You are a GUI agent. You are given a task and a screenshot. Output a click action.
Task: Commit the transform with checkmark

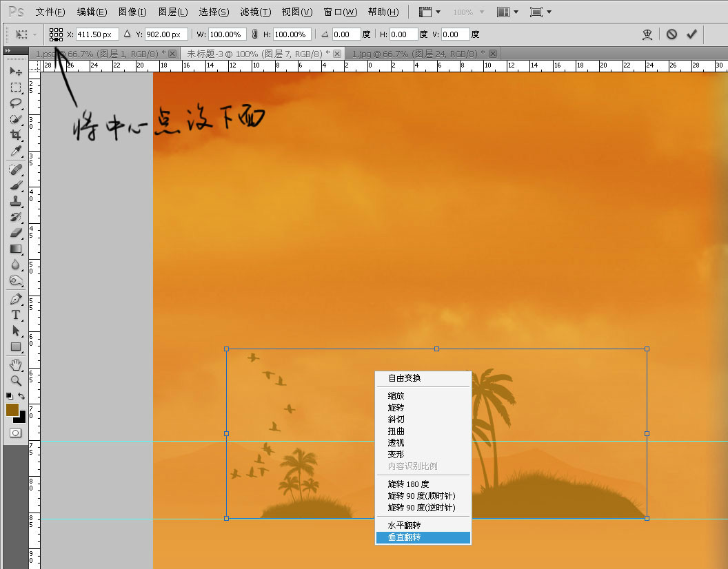(691, 34)
